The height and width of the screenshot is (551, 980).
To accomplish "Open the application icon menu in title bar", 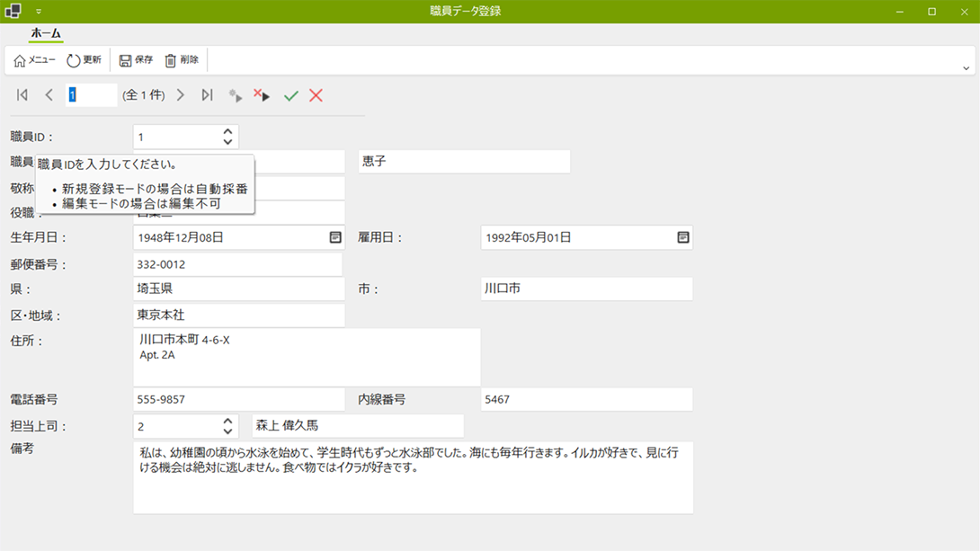I will pyautogui.click(x=13, y=11).
